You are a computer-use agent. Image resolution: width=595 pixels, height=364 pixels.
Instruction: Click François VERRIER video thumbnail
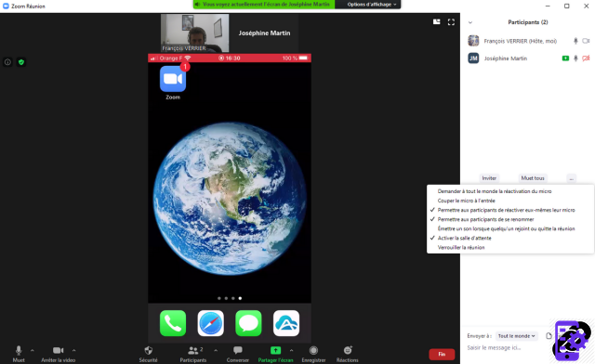pyautogui.click(x=194, y=33)
